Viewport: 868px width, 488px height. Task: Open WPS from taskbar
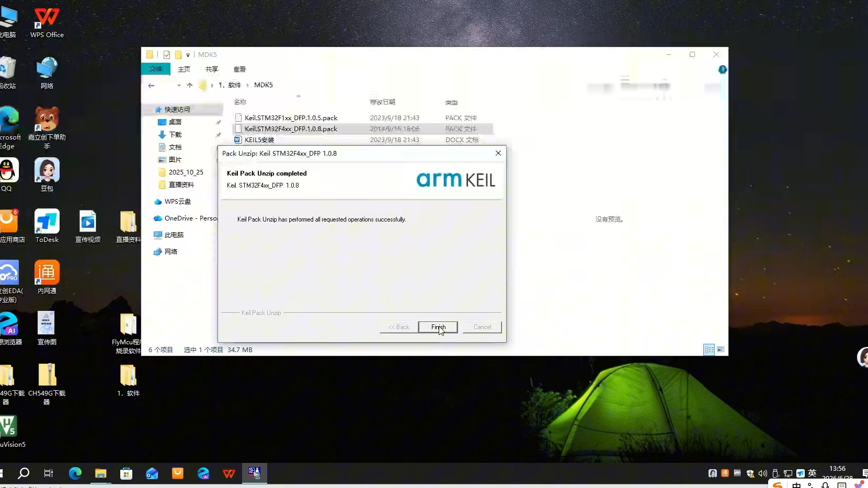click(229, 473)
